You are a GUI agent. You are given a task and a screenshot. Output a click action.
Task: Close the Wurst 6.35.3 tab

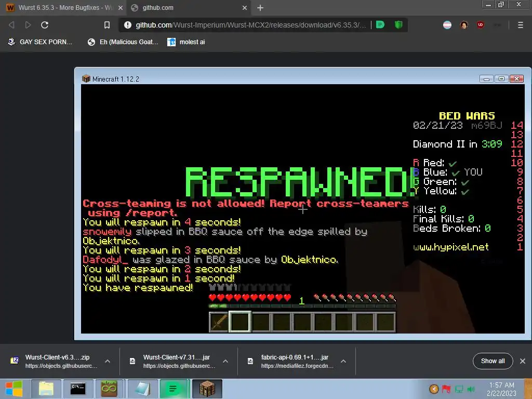pyautogui.click(x=120, y=8)
